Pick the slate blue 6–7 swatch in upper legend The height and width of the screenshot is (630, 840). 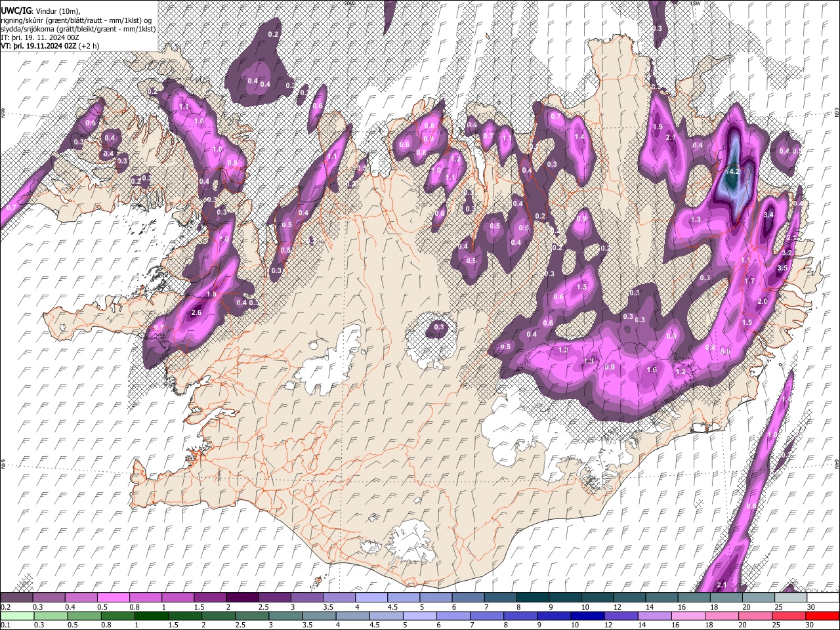pos(467,597)
